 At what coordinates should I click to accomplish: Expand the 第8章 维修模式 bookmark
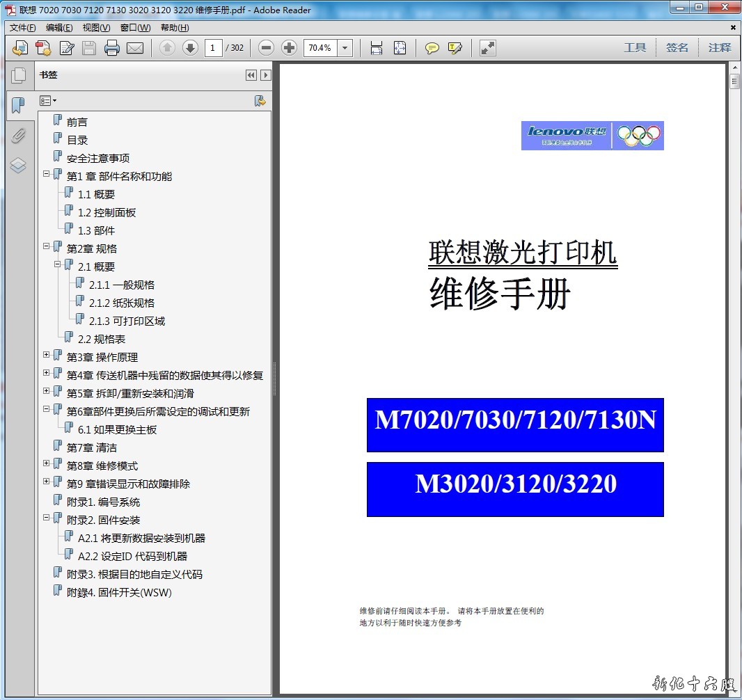pos(47,463)
